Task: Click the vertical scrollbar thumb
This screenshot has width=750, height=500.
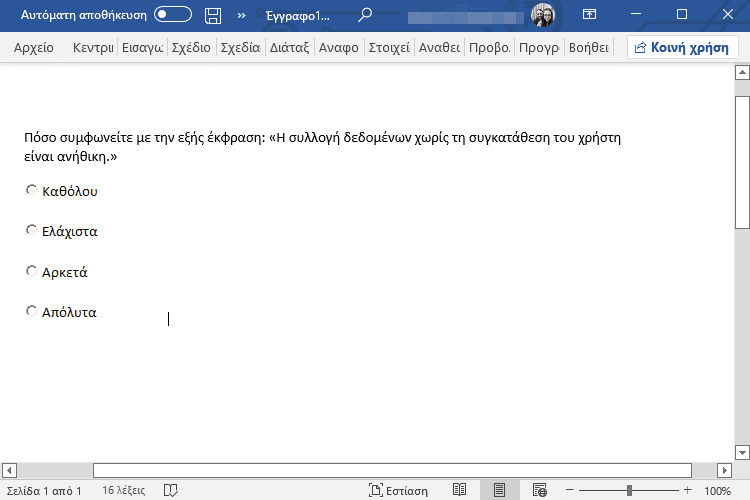Action: [x=742, y=163]
